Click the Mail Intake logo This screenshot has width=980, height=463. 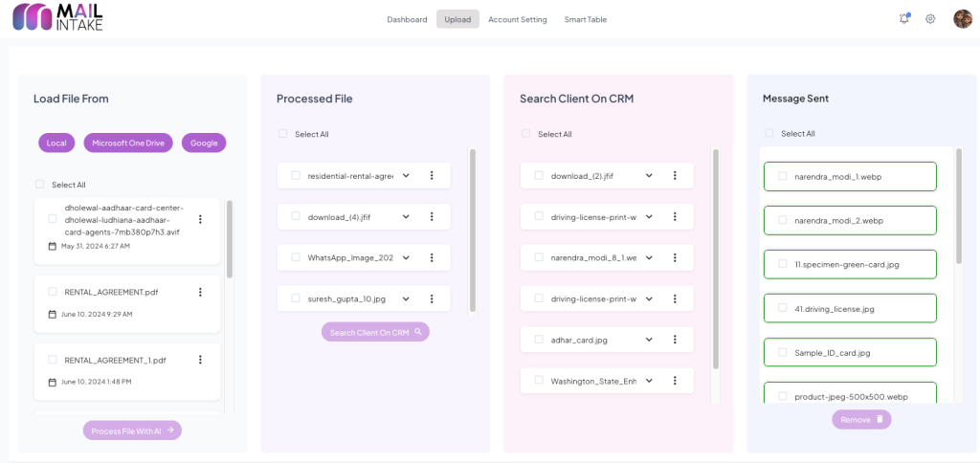(x=57, y=19)
